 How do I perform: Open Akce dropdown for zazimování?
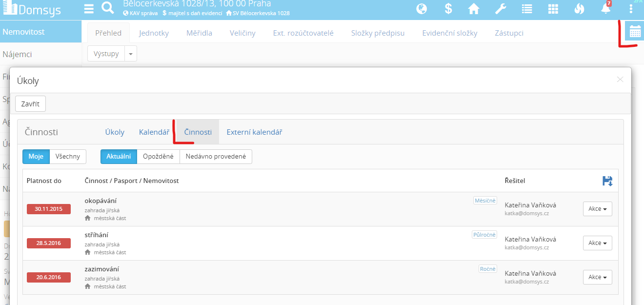click(x=597, y=277)
